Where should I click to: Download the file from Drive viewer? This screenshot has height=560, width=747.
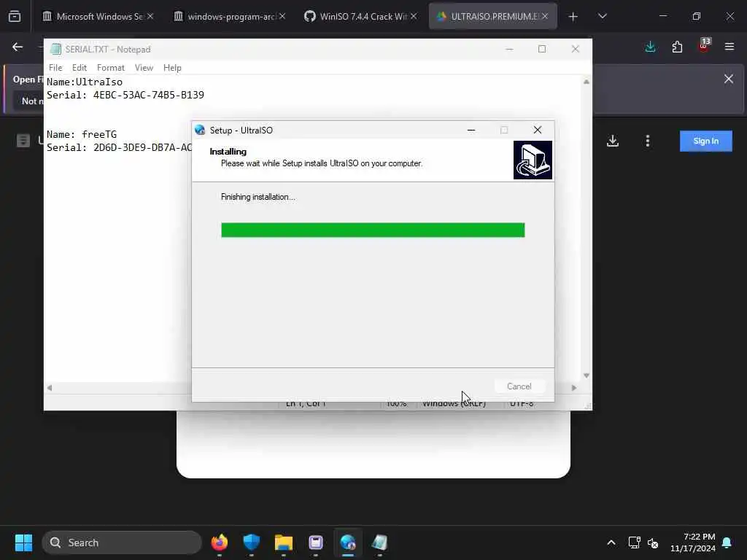tap(613, 141)
